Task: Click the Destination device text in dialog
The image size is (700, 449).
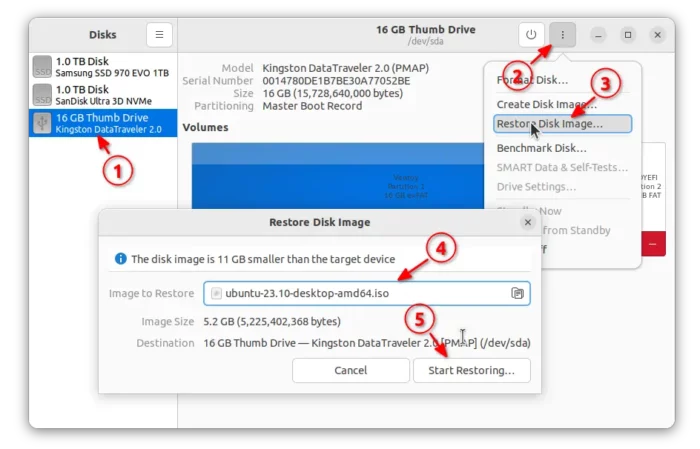Action: tap(367, 343)
